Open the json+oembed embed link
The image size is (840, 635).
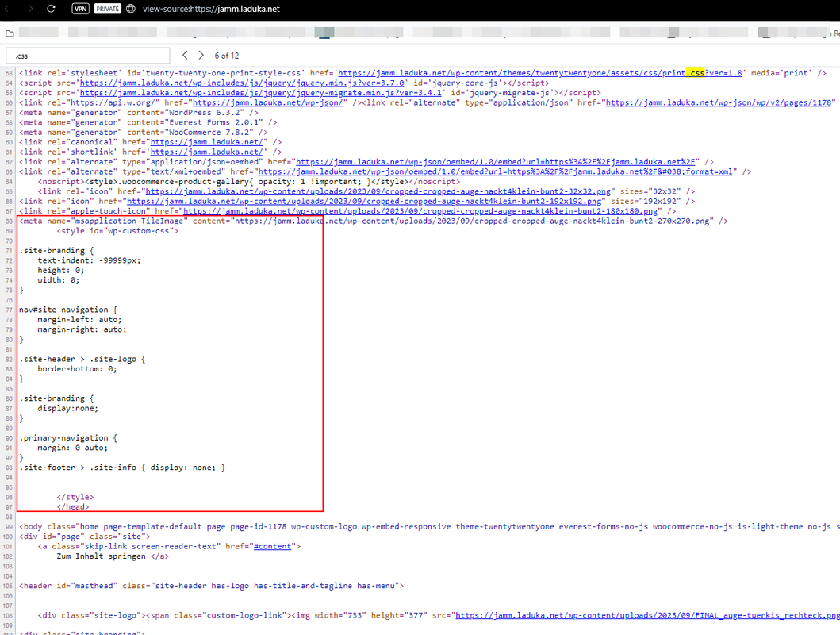pyautogui.click(x=497, y=162)
